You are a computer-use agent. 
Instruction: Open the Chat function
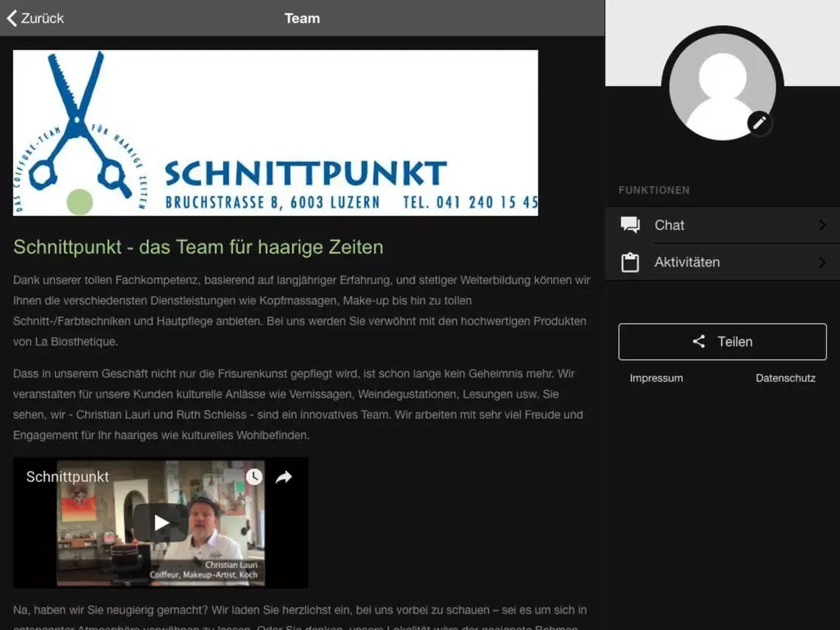[x=722, y=225]
